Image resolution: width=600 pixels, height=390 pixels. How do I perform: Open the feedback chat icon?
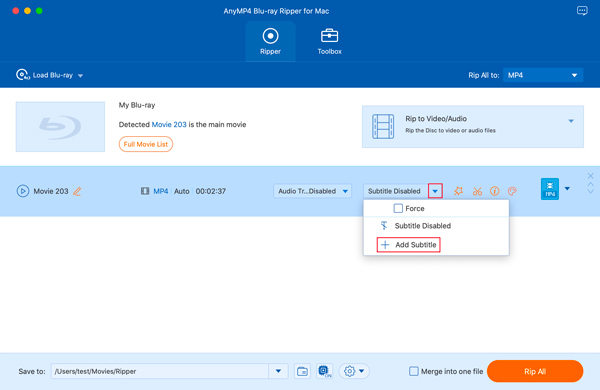582,11
